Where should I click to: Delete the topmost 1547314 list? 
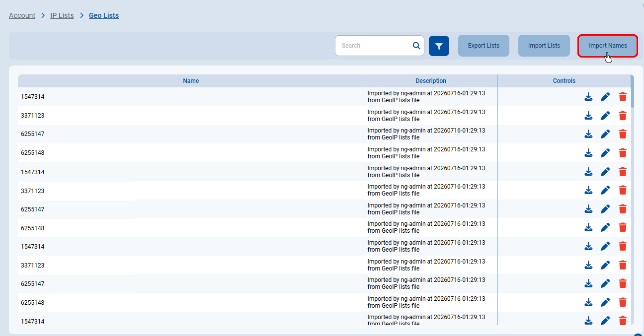tap(623, 97)
